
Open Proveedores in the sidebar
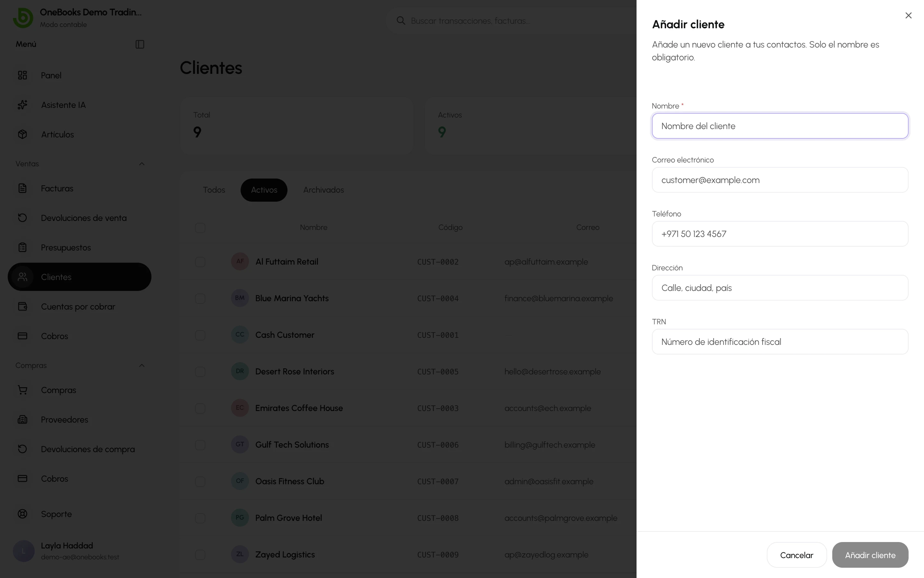pyautogui.click(x=80, y=419)
